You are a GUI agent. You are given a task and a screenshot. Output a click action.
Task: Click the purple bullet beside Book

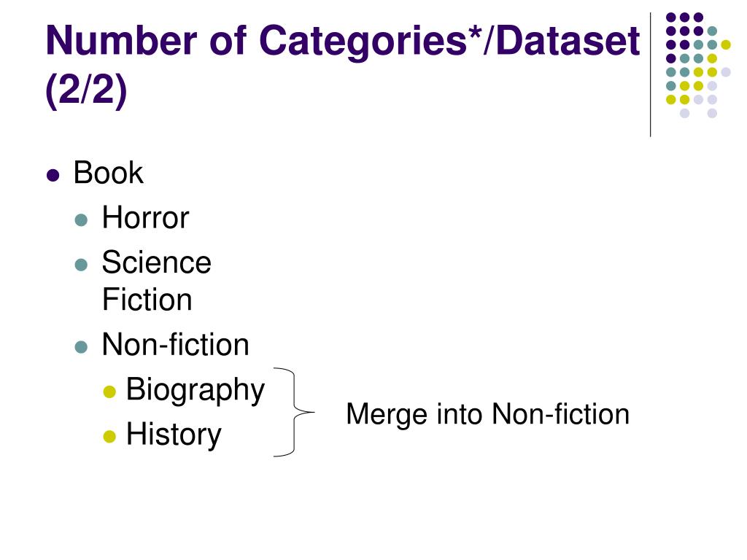53,175
